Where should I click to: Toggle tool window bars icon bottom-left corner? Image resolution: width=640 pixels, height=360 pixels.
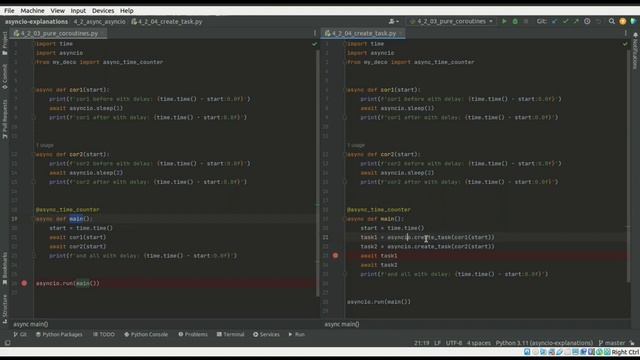click(7, 343)
